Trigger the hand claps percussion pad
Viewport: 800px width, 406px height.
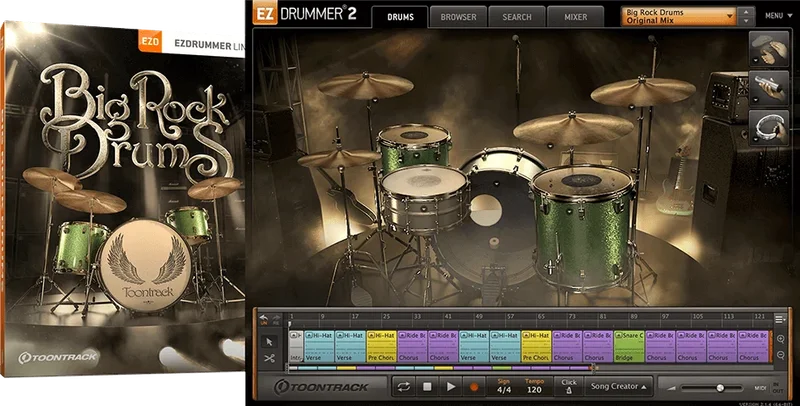pos(769,49)
